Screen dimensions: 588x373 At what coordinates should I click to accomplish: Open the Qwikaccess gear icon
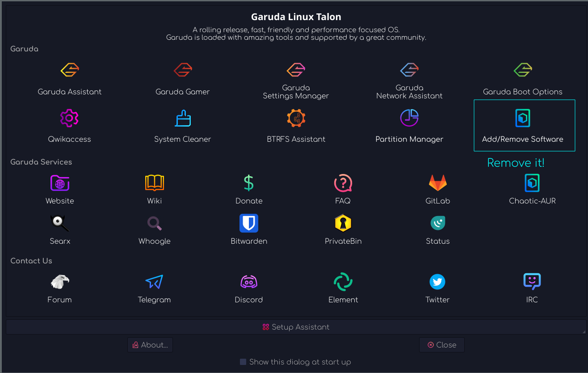point(69,118)
